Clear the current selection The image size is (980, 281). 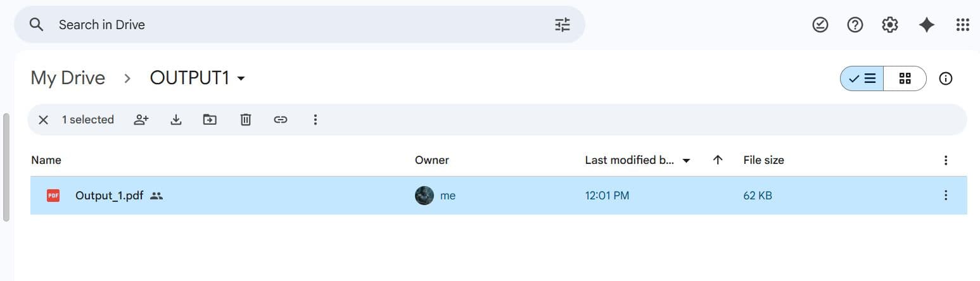pyautogui.click(x=43, y=120)
